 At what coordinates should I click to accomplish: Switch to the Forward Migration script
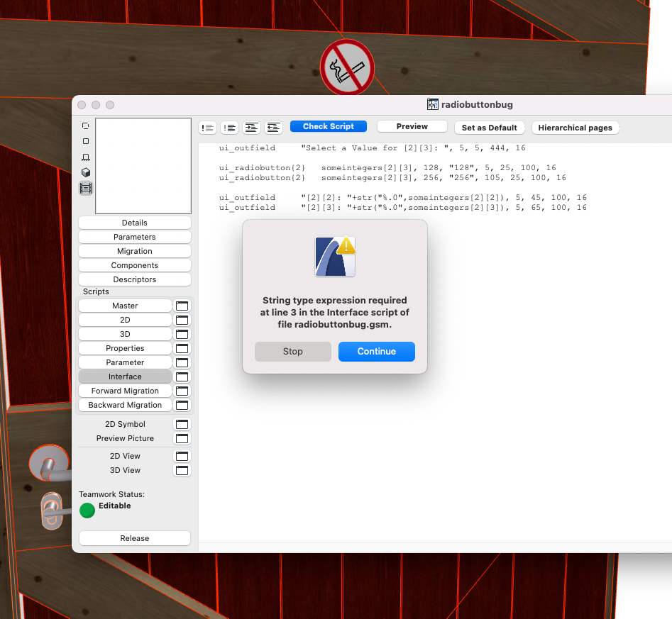click(x=125, y=391)
